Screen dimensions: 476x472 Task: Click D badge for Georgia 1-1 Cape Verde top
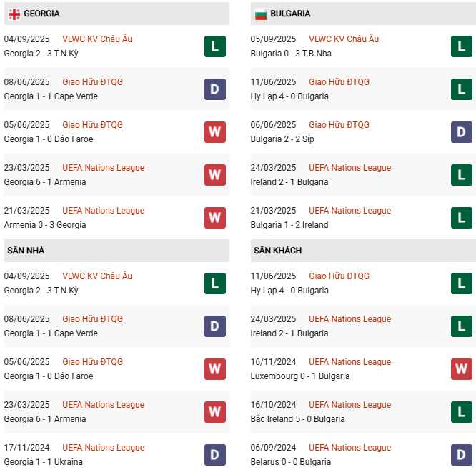[215, 89]
